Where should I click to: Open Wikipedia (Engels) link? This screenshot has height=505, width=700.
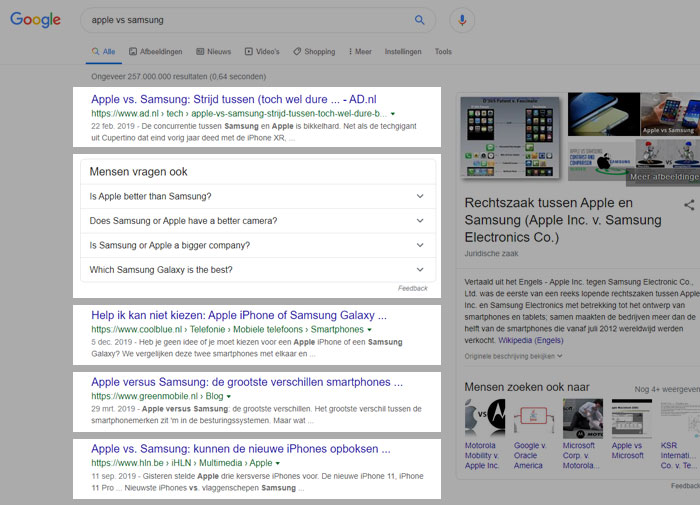tap(530, 340)
